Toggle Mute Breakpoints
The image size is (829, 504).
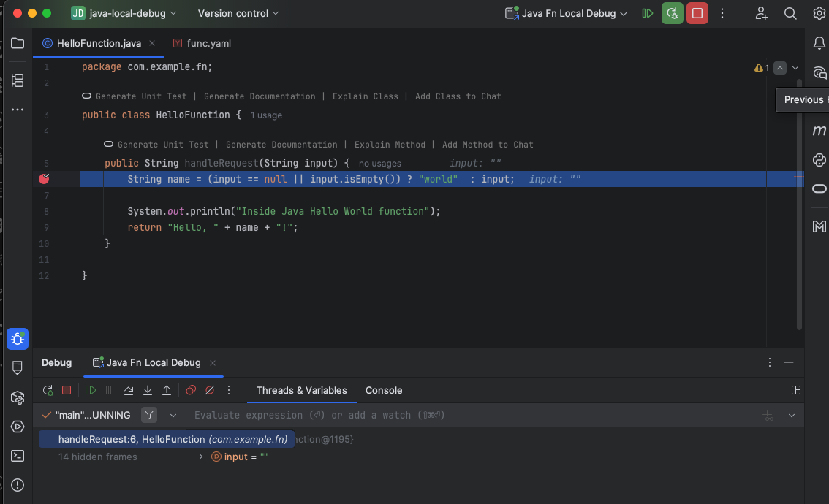coord(210,390)
